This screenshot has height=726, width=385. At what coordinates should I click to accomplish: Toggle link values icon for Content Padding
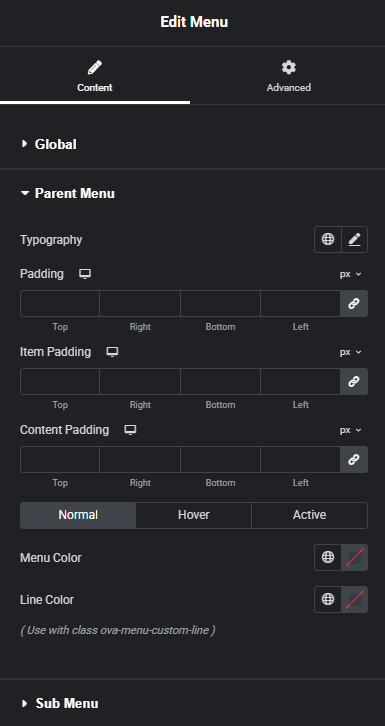354,459
